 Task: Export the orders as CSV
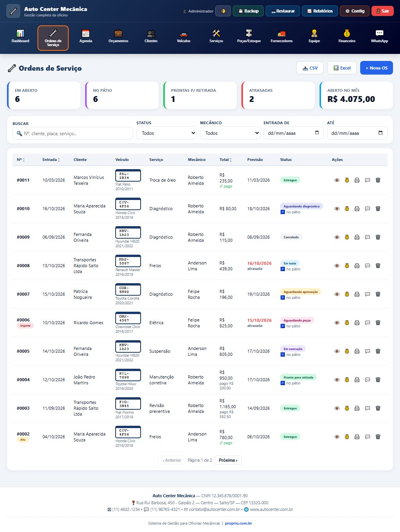[x=310, y=68]
